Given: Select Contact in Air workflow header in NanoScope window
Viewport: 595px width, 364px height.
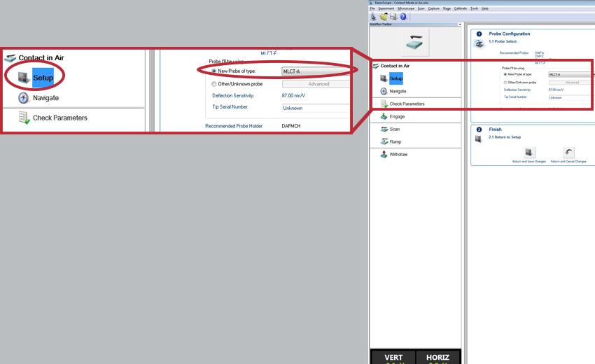Looking at the screenshot, I should [395, 66].
